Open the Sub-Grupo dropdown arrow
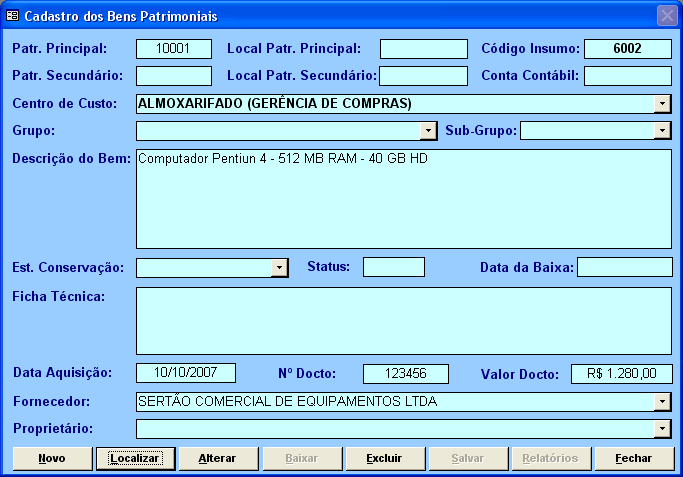683x477 pixels. pos(663,130)
